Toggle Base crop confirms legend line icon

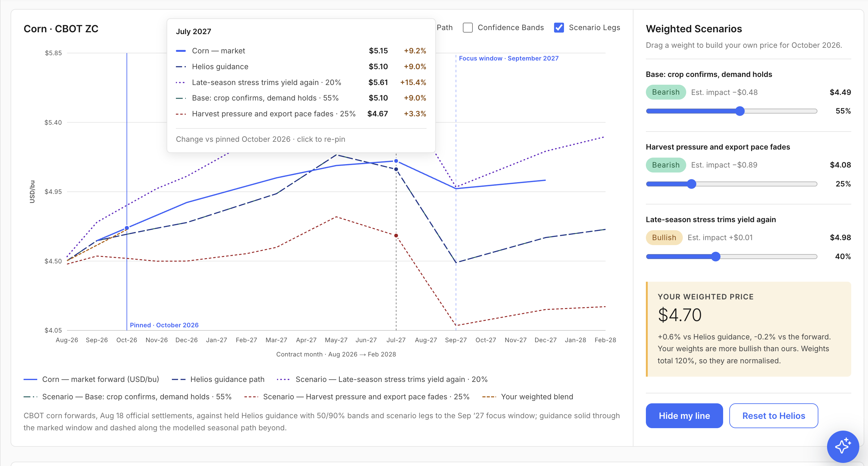[x=30, y=397]
